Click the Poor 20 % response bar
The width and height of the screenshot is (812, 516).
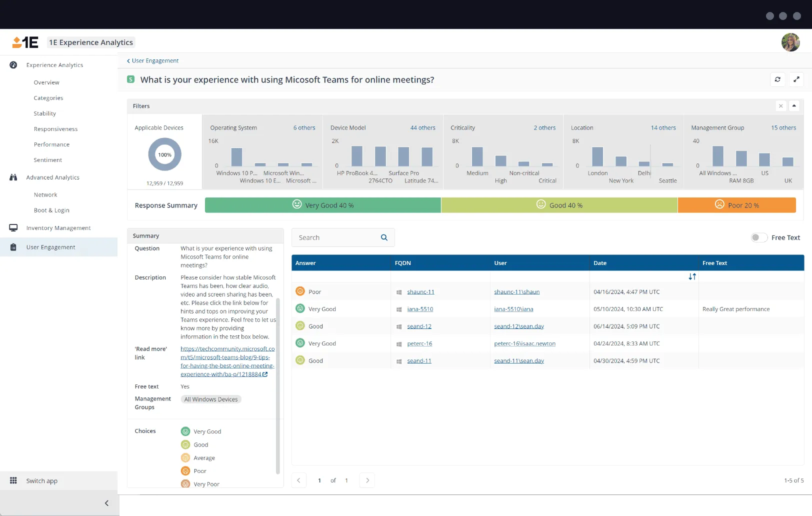pos(736,205)
